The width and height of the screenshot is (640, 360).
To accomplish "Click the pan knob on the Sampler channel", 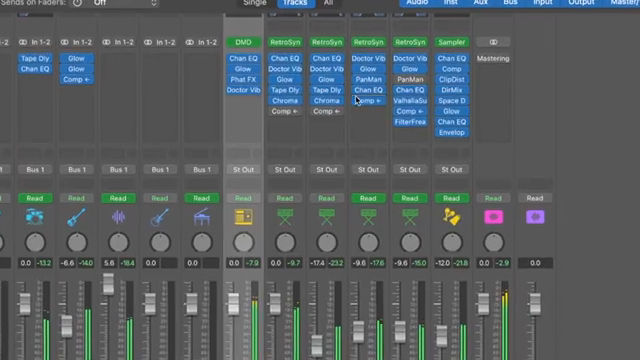I will pos(452,243).
